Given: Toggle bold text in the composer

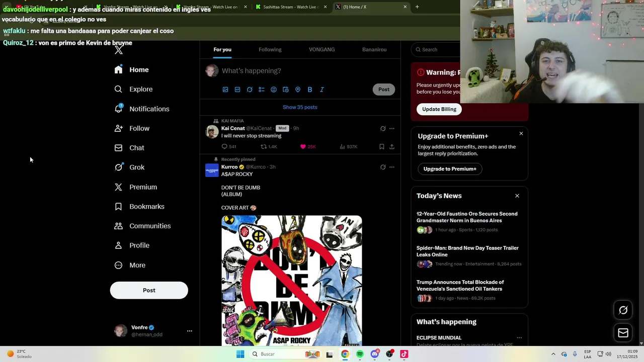Looking at the screenshot, I should tap(310, 89).
